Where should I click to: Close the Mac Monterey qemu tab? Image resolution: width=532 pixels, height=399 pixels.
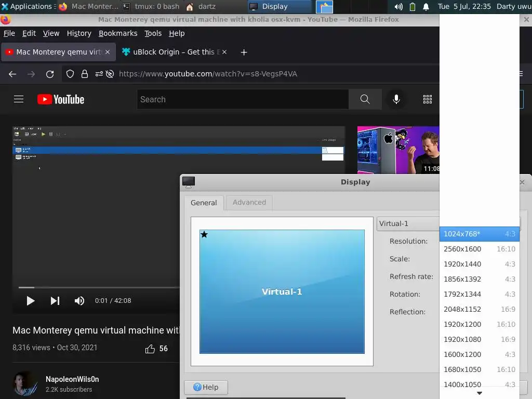(x=108, y=52)
